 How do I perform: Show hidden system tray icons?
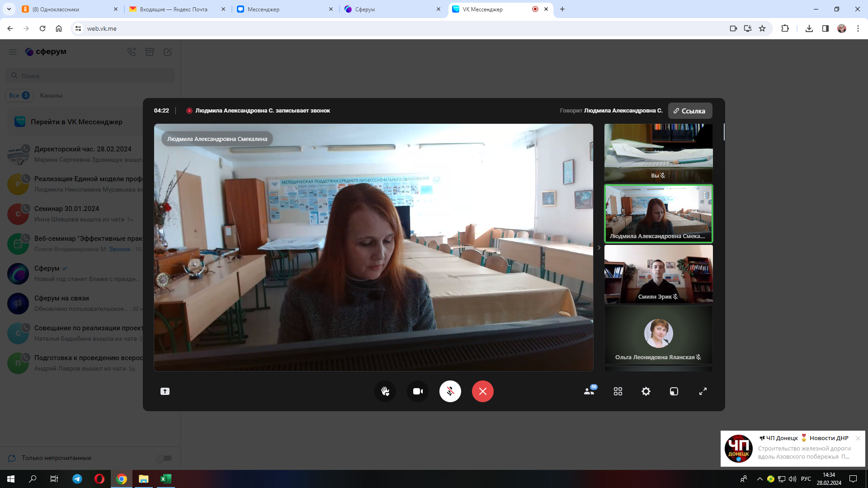pyautogui.click(x=759, y=479)
